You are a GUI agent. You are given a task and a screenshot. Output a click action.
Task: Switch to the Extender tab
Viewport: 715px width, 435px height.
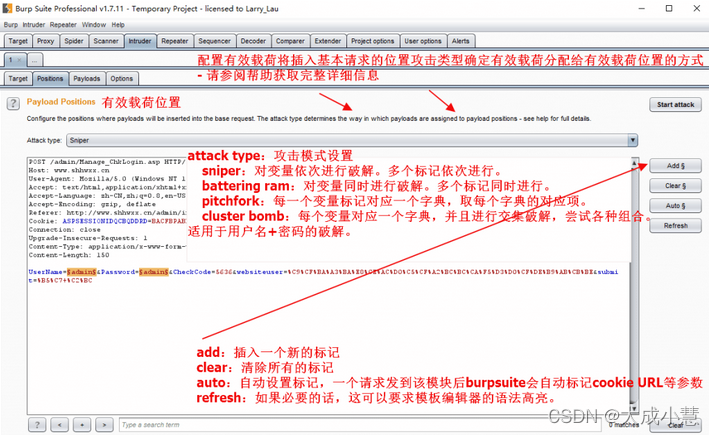[x=327, y=41]
